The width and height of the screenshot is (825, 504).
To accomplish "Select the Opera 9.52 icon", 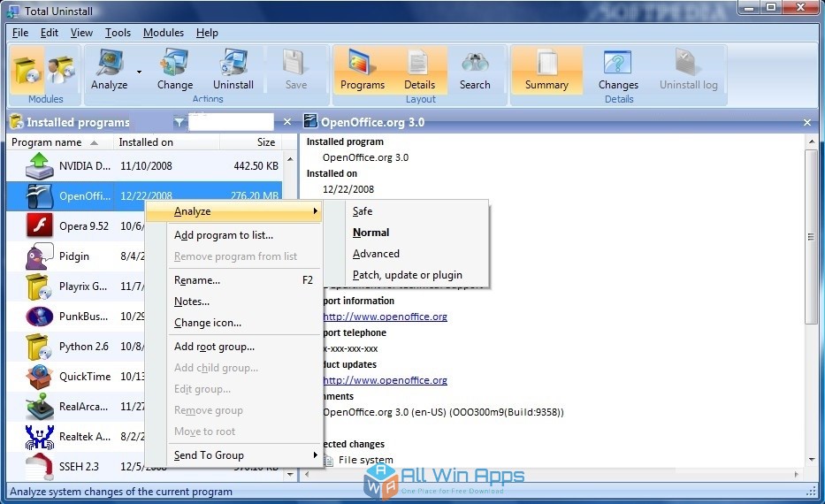I will [40, 225].
